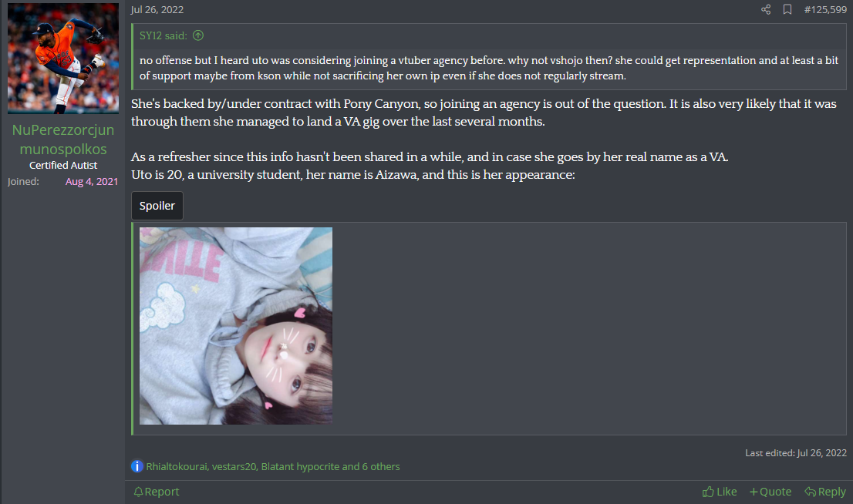Click the user avatar baseball image
The image size is (853, 504).
point(63,58)
